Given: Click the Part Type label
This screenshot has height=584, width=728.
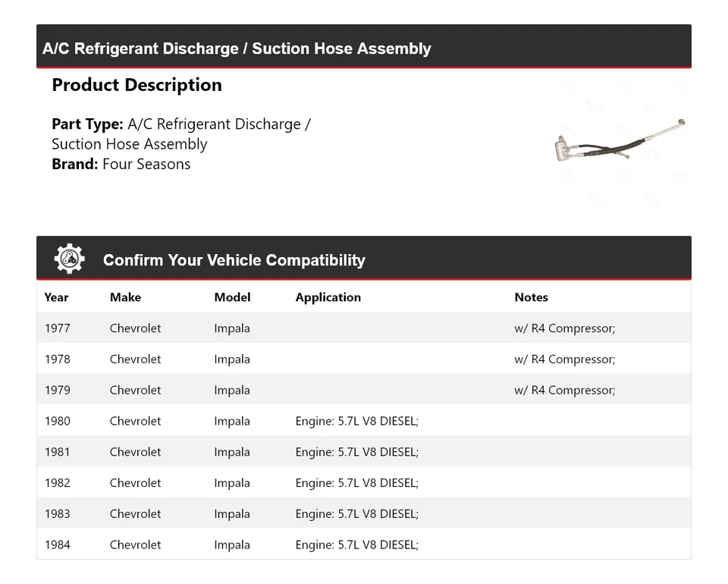Looking at the screenshot, I should tap(87, 124).
